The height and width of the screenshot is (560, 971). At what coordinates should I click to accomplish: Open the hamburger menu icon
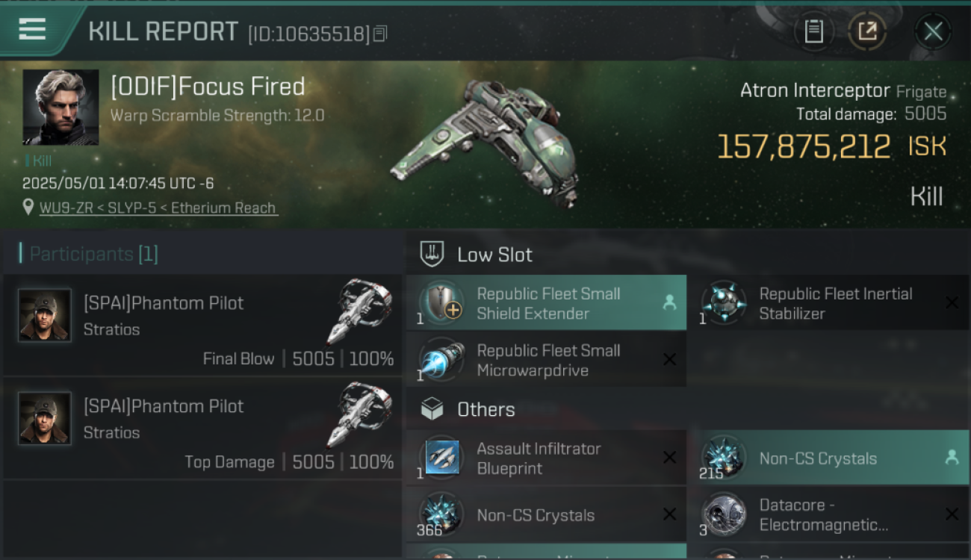pos(32,28)
